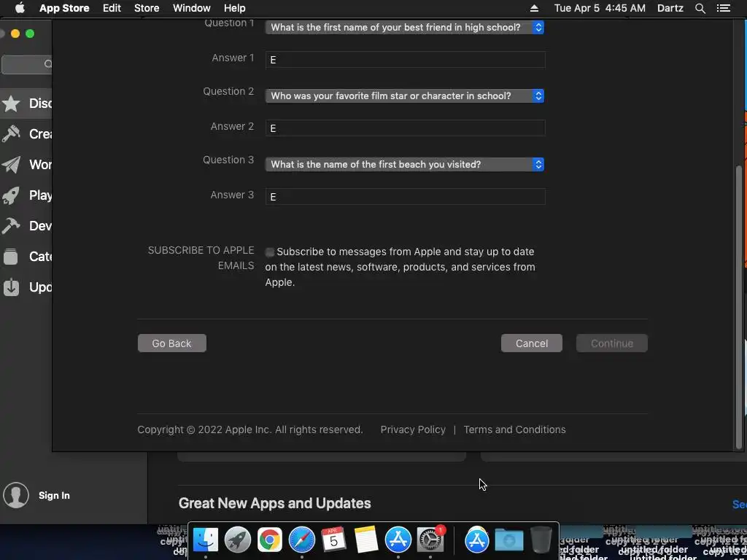Open Launchpad from the Dock
The image size is (747, 560).
tap(237, 540)
